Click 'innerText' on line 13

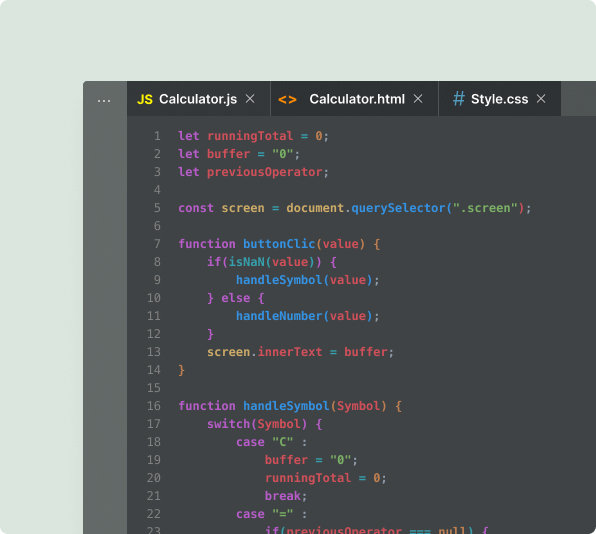(x=290, y=352)
